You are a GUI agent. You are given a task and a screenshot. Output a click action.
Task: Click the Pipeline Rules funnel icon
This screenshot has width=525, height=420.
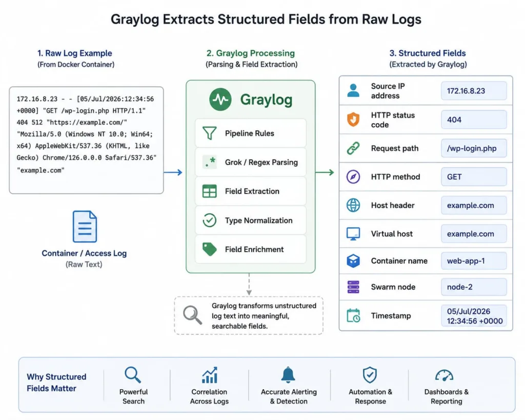pos(209,133)
